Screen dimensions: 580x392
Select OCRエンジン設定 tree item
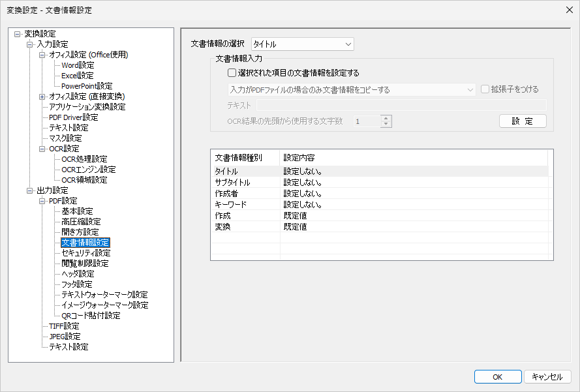point(88,170)
